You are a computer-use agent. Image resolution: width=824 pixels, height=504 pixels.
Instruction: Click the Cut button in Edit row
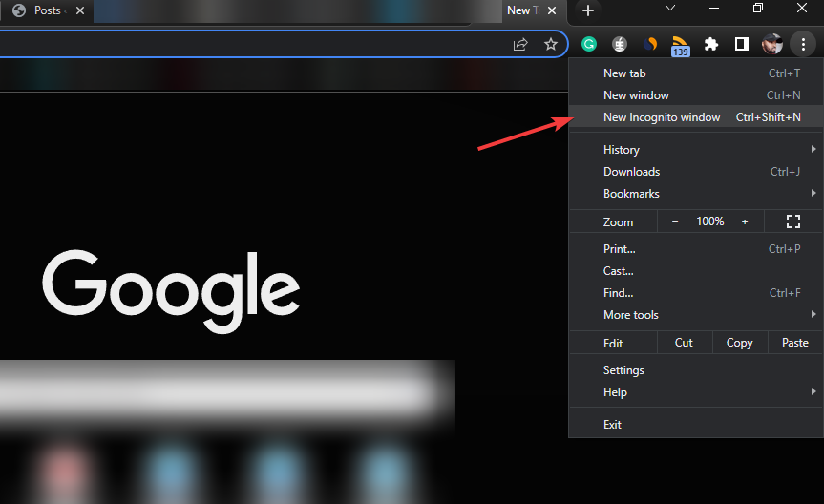[685, 343]
